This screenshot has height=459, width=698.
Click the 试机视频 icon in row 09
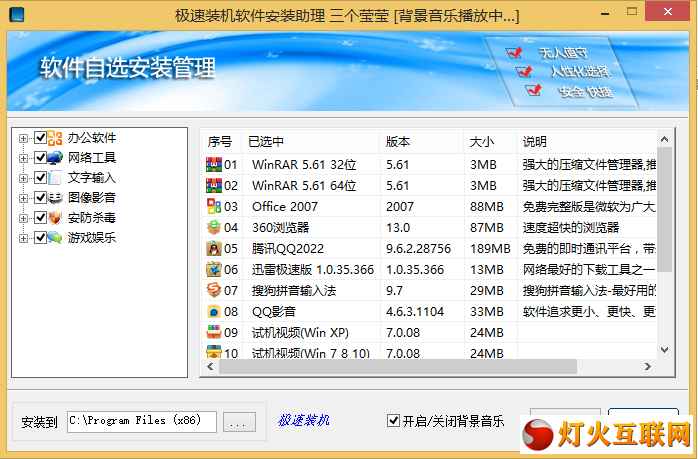214,332
